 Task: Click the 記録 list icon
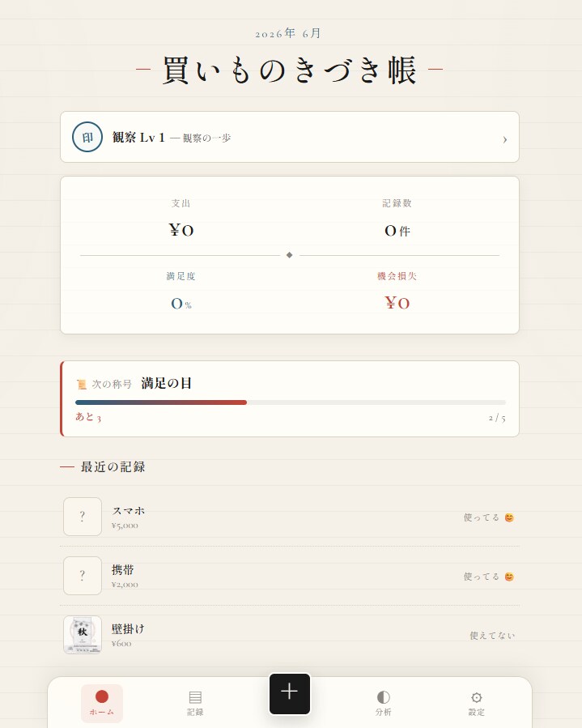(x=195, y=697)
